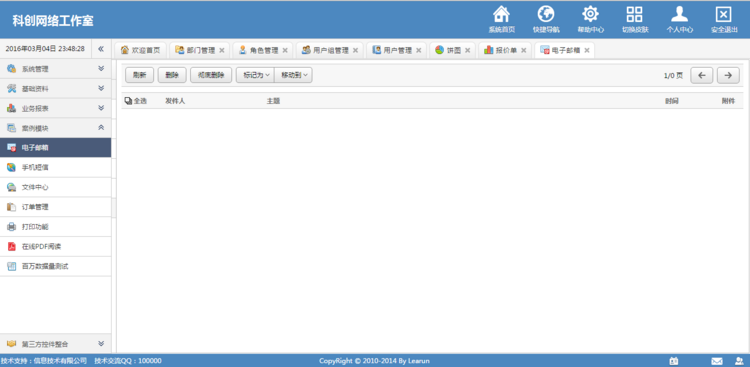Open 个人中心 user icon
Viewport: 750px width, 367px height.
coord(679,14)
